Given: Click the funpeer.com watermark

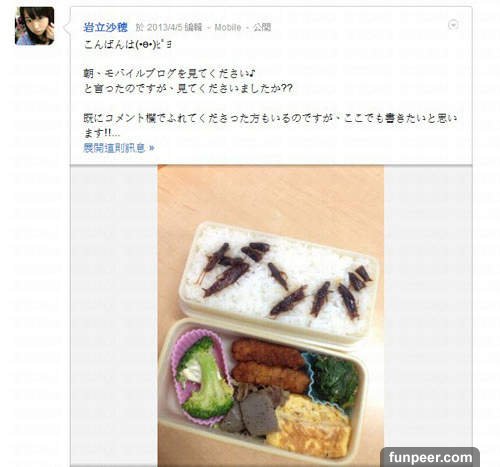Looking at the screenshot, I should [x=430, y=457].
